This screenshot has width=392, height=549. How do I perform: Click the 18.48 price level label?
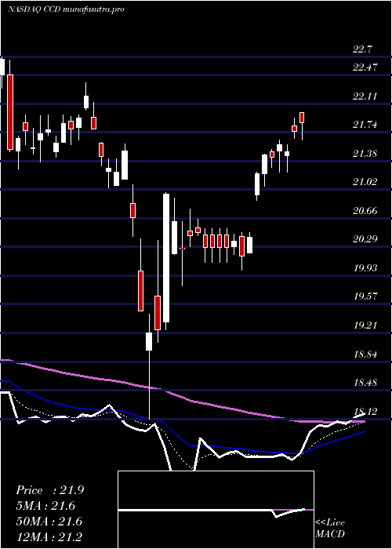(365, 383)
